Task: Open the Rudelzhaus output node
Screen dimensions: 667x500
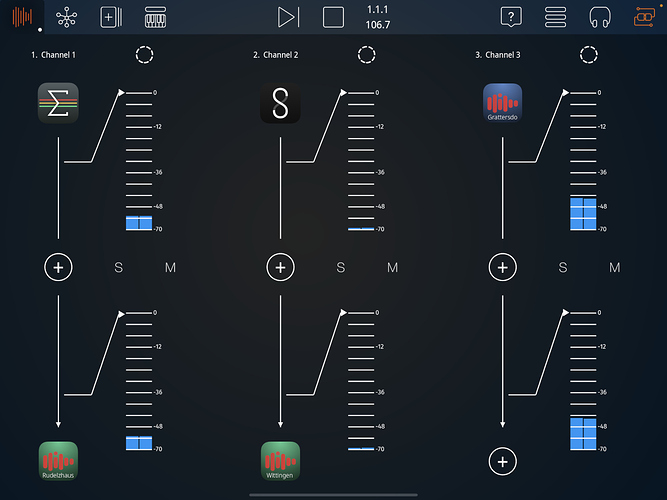Action: pyautogui.click(x=58, y=461)
